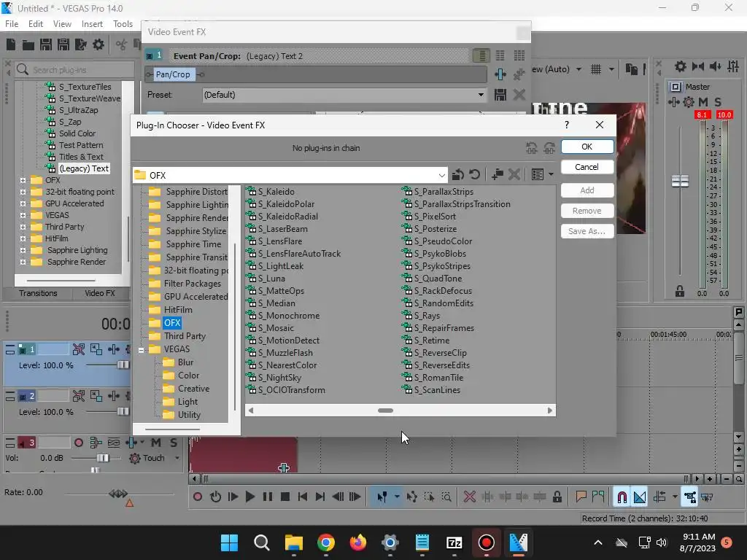Open track 3 automation Touch dropdown

(177, 458)
